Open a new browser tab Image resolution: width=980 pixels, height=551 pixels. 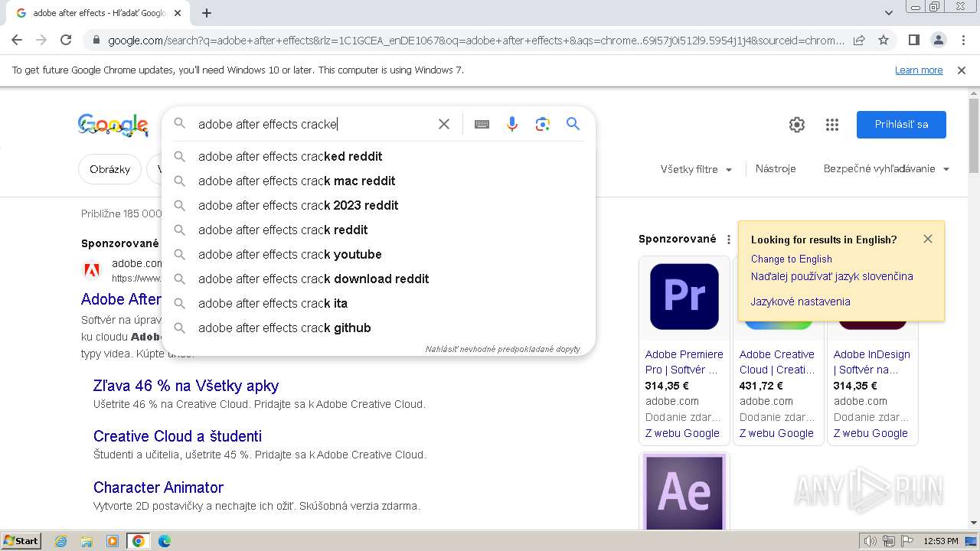tap(207, 13)
